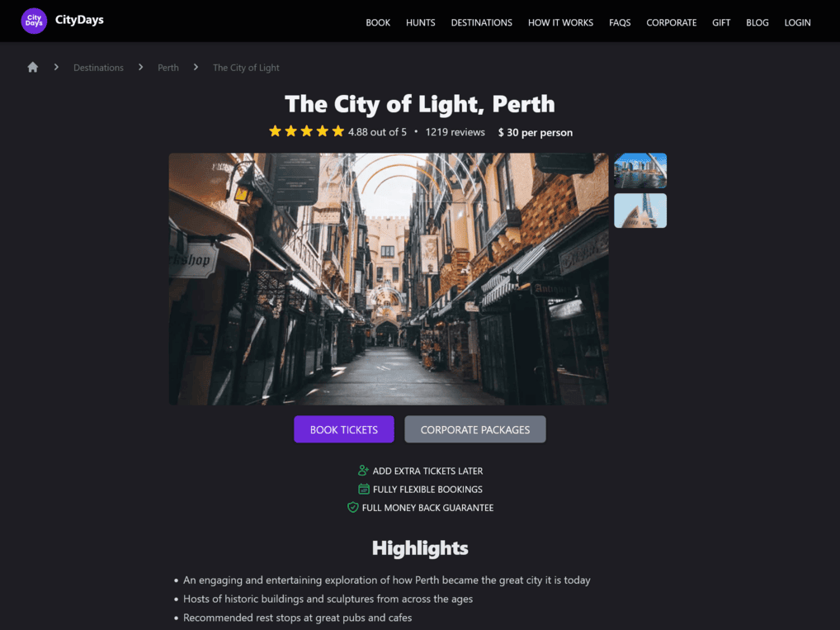Click the add extra tickets person icon
Screen dimensions: 840x630
[363, 470]
